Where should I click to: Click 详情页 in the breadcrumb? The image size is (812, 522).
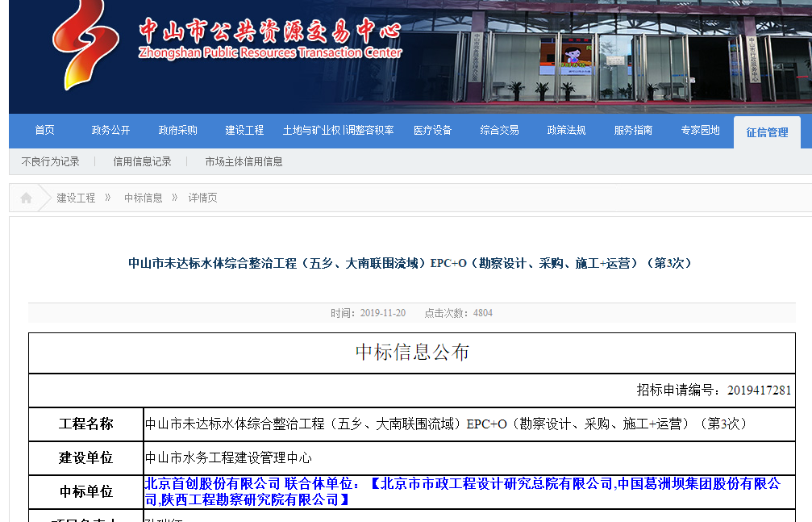(x=202, y=198)
